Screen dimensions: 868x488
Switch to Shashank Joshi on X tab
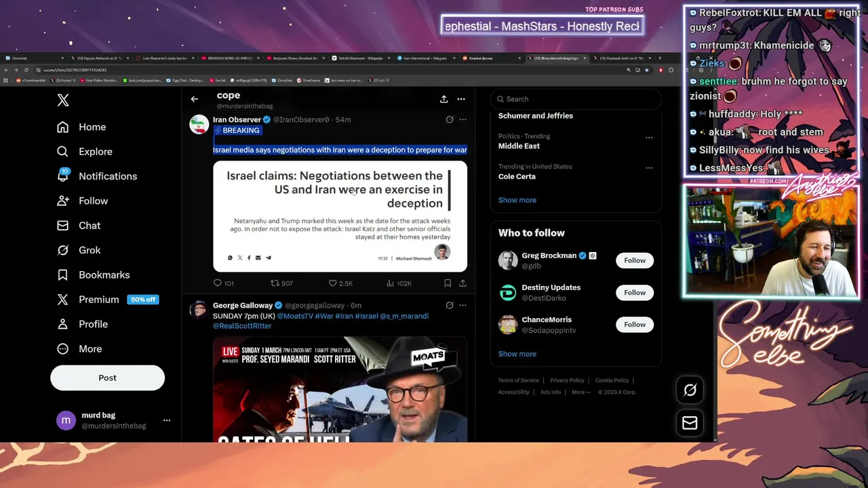coord(624,58)
